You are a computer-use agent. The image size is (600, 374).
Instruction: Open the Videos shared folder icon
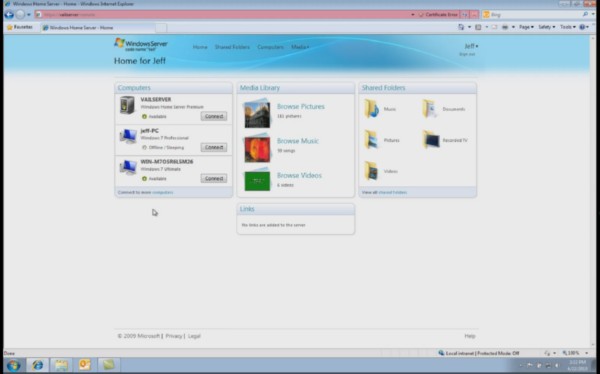pyautogui.click(x=372, y=171)
